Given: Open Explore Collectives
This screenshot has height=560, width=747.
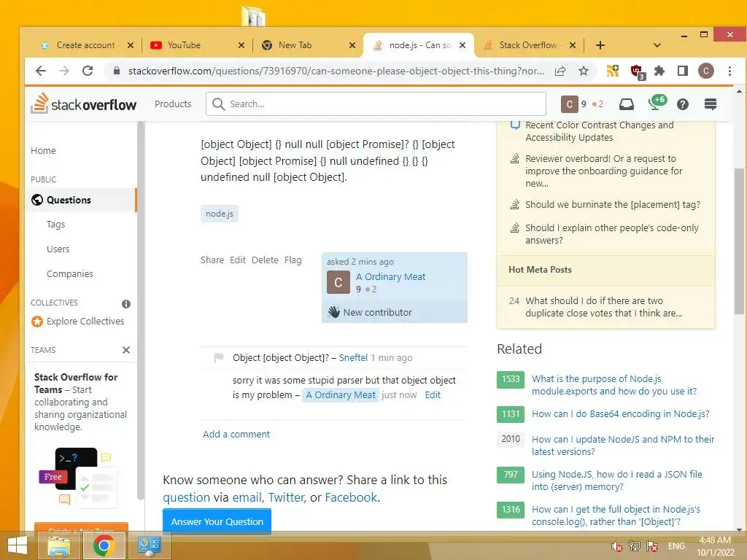Looking at the screenshot, I should (x=78, y=322).
